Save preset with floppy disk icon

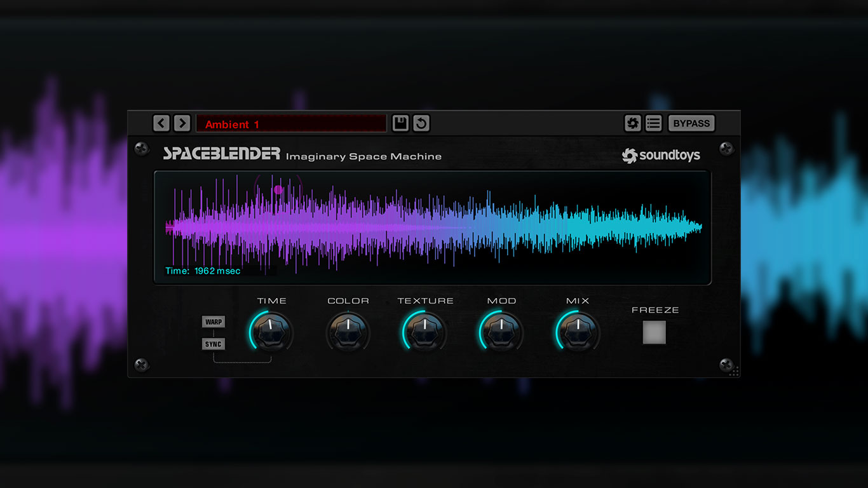point(400,123)
